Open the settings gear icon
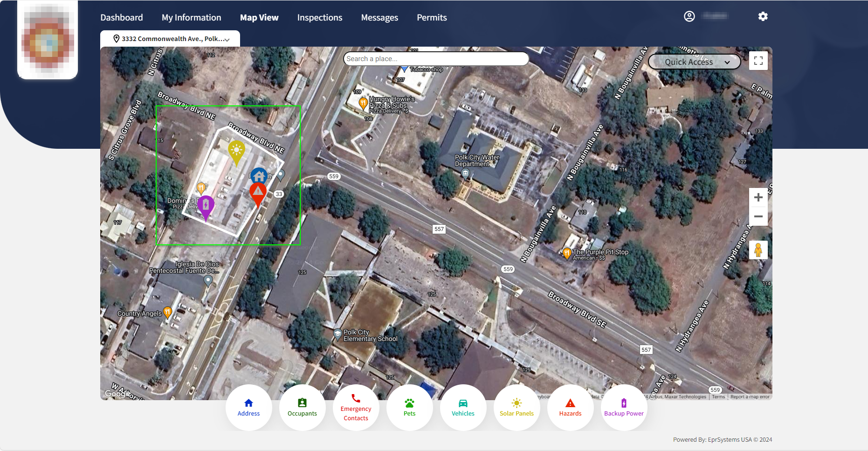This screenshot has width=868, height=451. click(763, 17)
